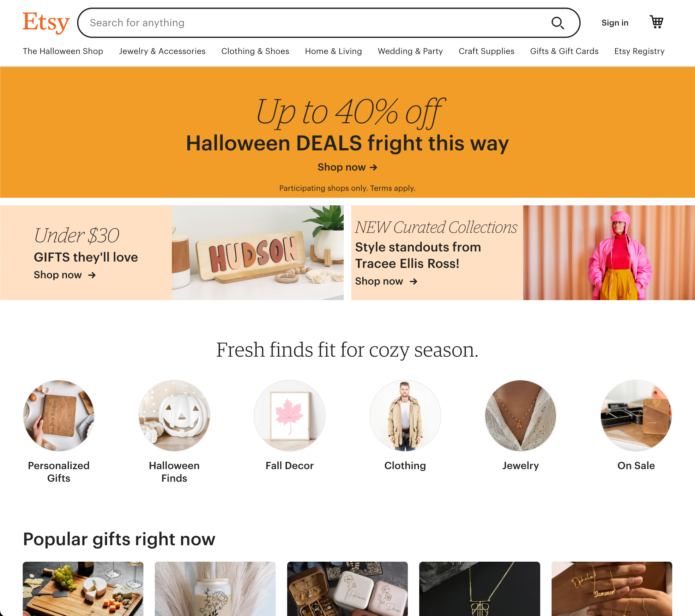Click Sign in
Image resolution: width=695 pixels, height=616 pixels.
pyautogui.click(x=615, y=23)
